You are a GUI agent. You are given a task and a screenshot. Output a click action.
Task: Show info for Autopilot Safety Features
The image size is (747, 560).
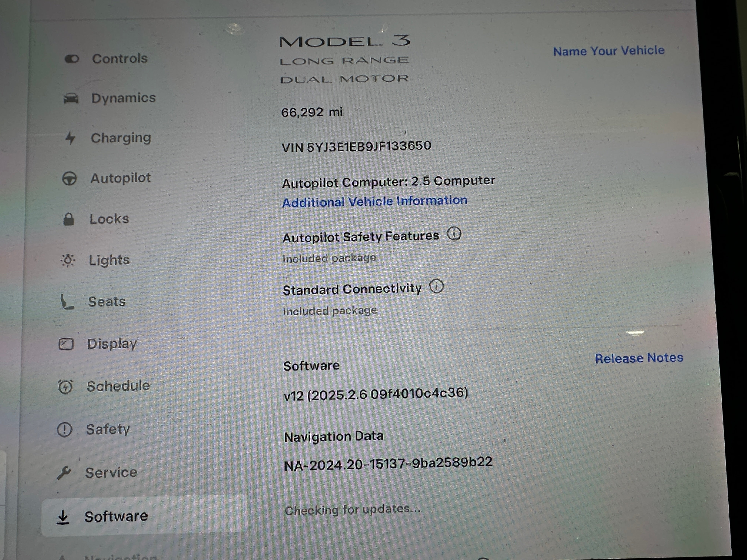(454, 234)
